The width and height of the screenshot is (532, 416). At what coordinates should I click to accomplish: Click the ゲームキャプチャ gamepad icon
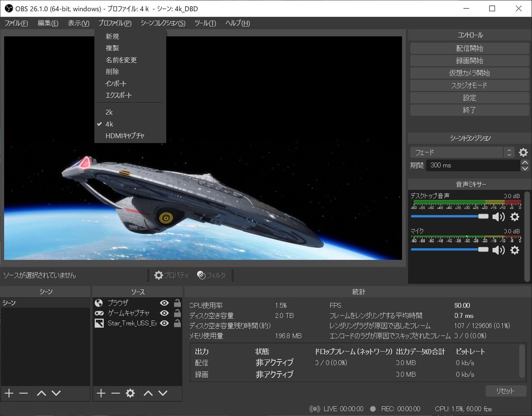coord(99,313)
